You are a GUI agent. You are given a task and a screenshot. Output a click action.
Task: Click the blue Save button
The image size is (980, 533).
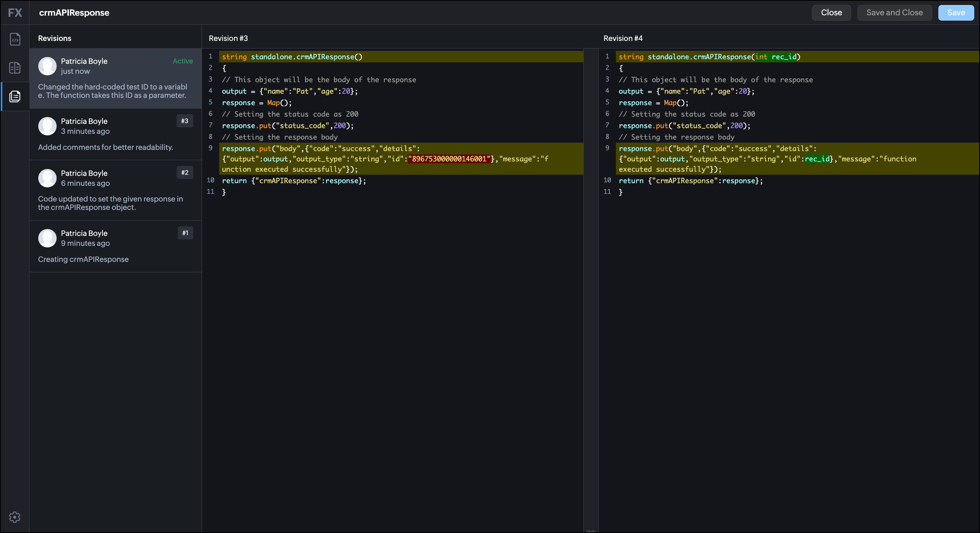[956, 13]
